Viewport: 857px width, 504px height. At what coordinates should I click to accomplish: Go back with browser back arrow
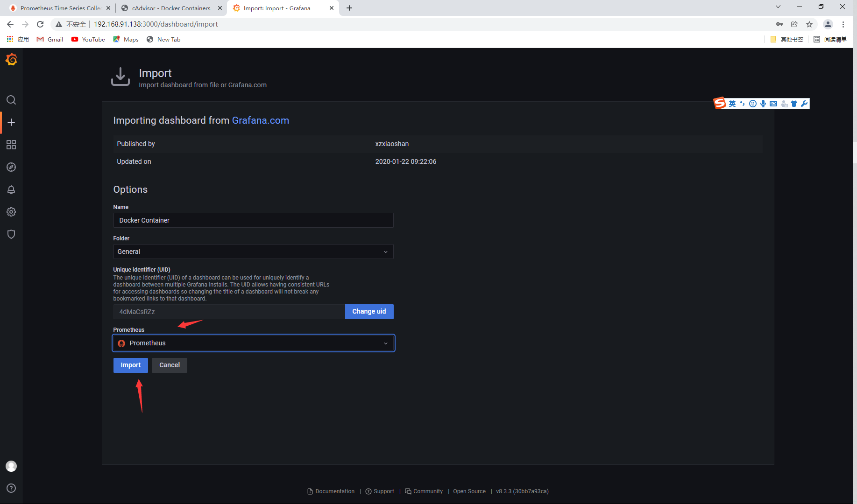pyautogui.click(x=10, y=24)
